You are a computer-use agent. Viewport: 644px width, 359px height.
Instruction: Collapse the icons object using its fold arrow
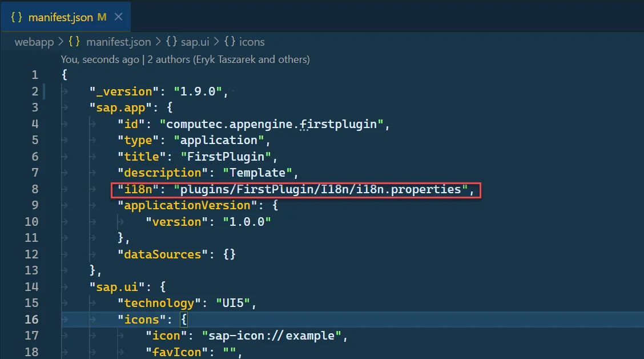click(51, 320)
